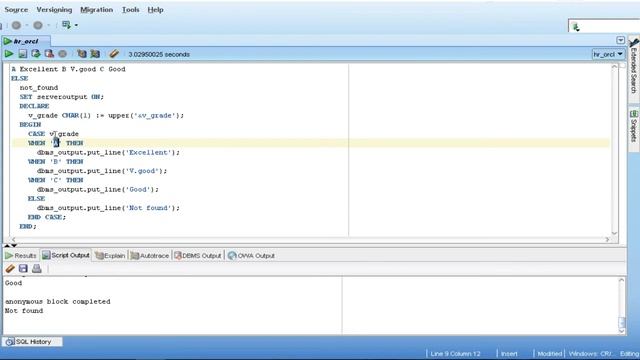Screen dimensions: 640x360
Task: Switch to the Results tab
Action: [x=21, y=256]
